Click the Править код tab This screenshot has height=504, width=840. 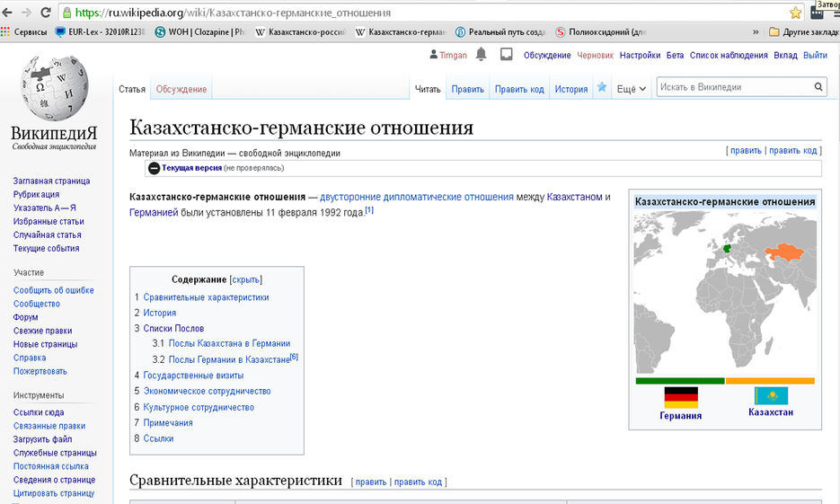(519, 89)
